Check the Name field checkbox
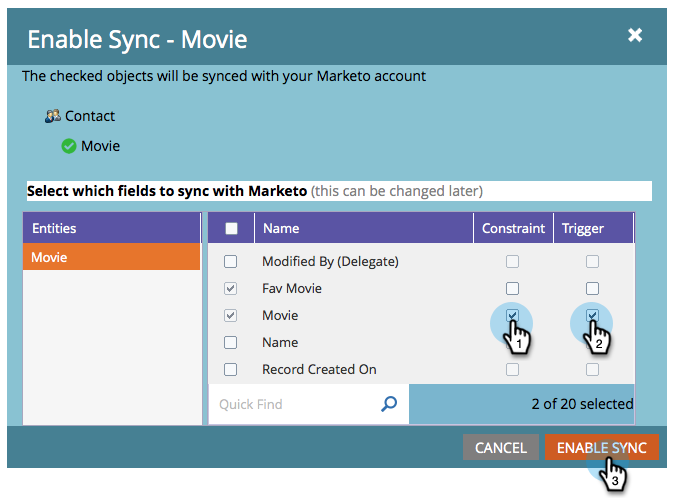674x502 pixels. click(x=230, y=343)
